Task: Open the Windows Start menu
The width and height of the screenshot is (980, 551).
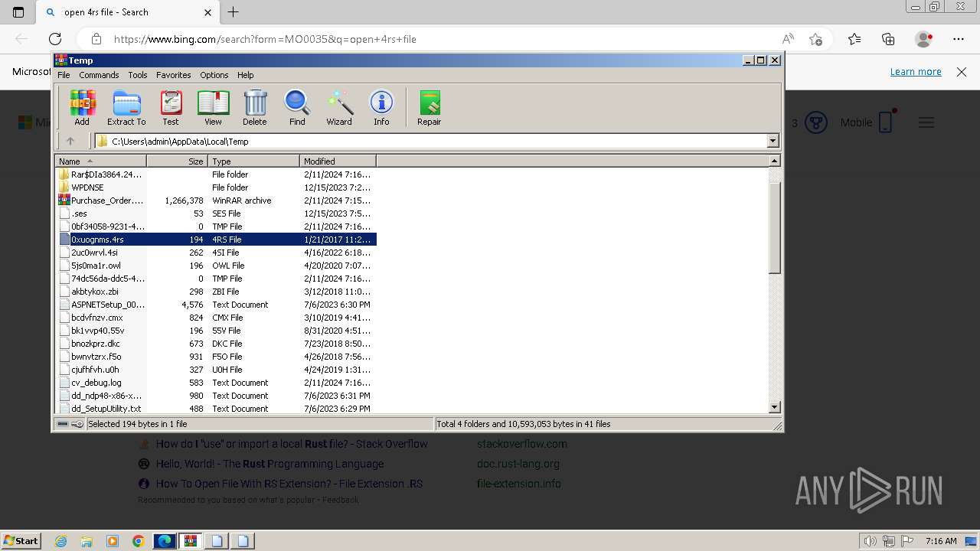Action: click(21, 541)
